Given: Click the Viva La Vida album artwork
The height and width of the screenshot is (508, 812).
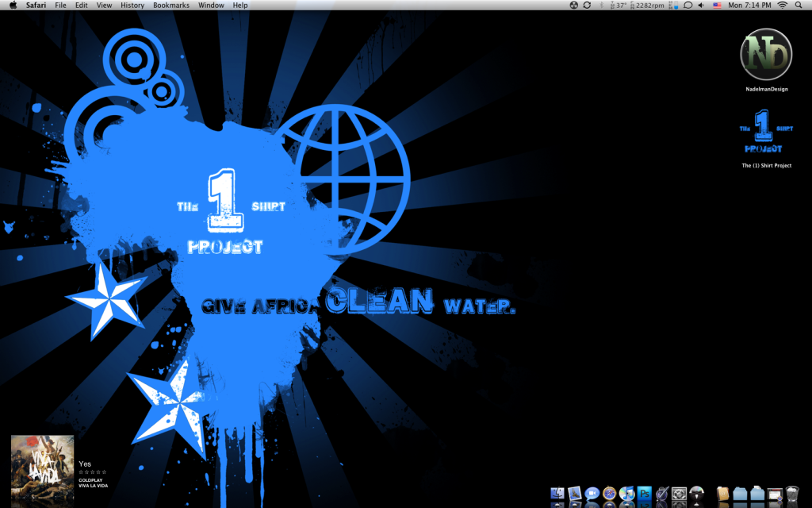Looking at the screenshot, I should click(x=43, y=468).
